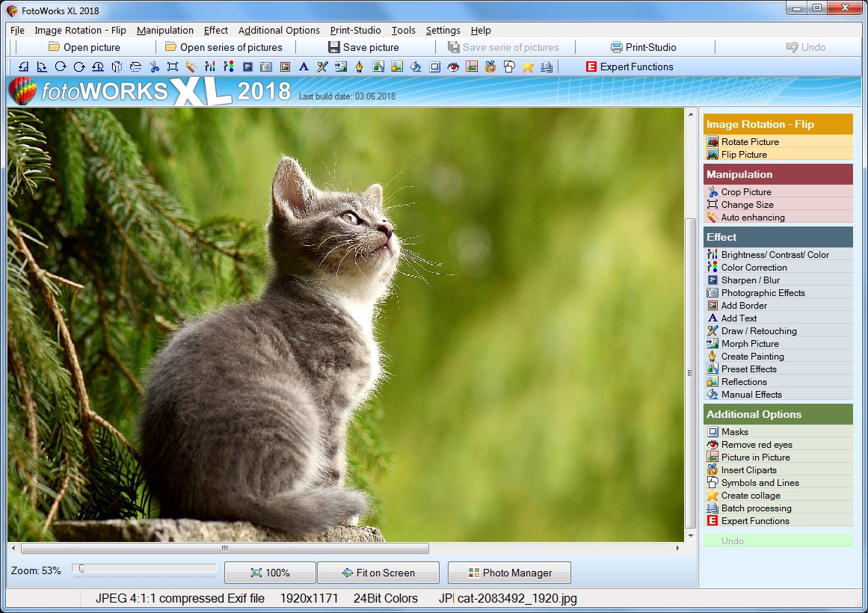Select the Add Text 'A' toolbar icon
This screenshot has width=868, height=613.
coord(304,67)
